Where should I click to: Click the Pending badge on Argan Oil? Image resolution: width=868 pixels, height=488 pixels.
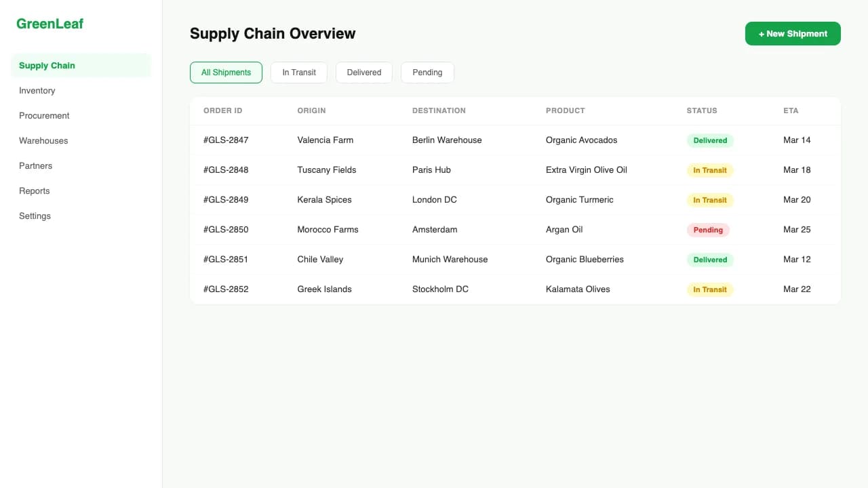point(708,230)
